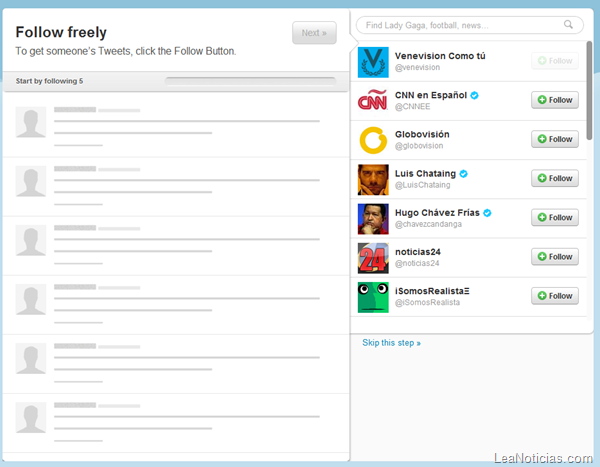This screenshot has width=600, height=467.
Task: Click the verified badge next to CNN en Español
Action: (x=474, y=95)
